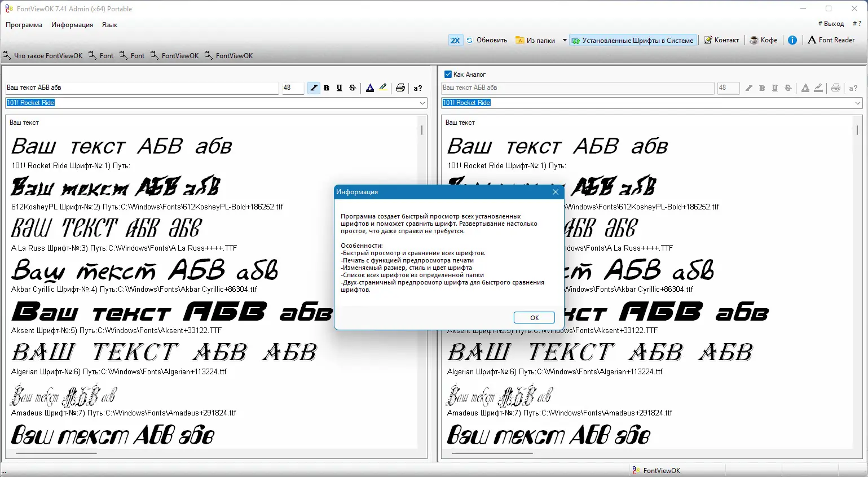
Task: Toggle underline in the left pane
Action: coord(339,88)
